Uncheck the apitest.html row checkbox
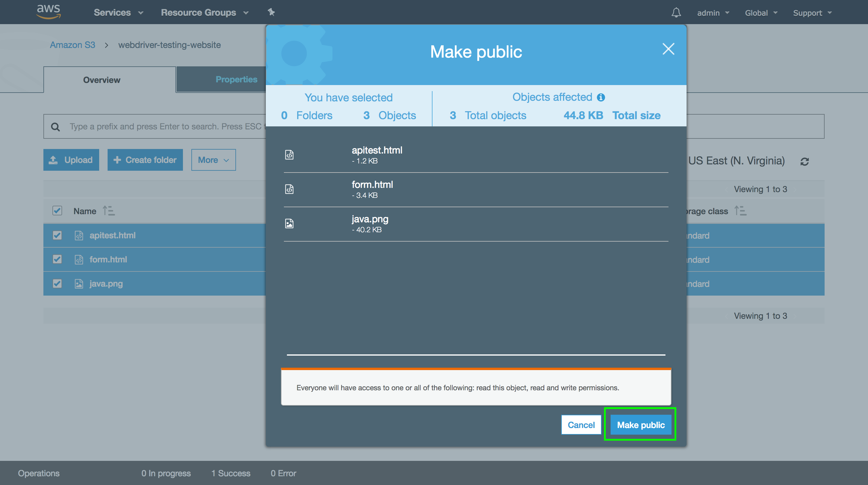Image resolution: width=868 pixels, height=485 pixels. 57,235
